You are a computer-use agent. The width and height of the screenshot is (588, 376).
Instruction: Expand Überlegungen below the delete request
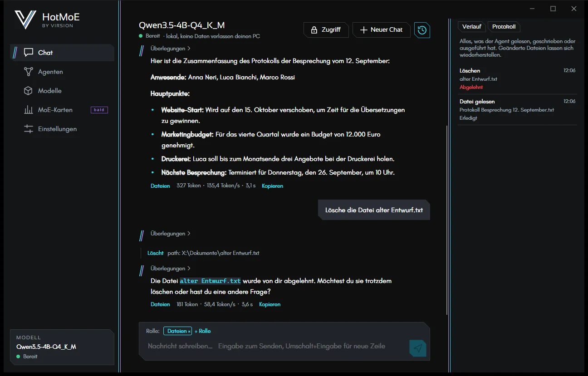[170, 234]
